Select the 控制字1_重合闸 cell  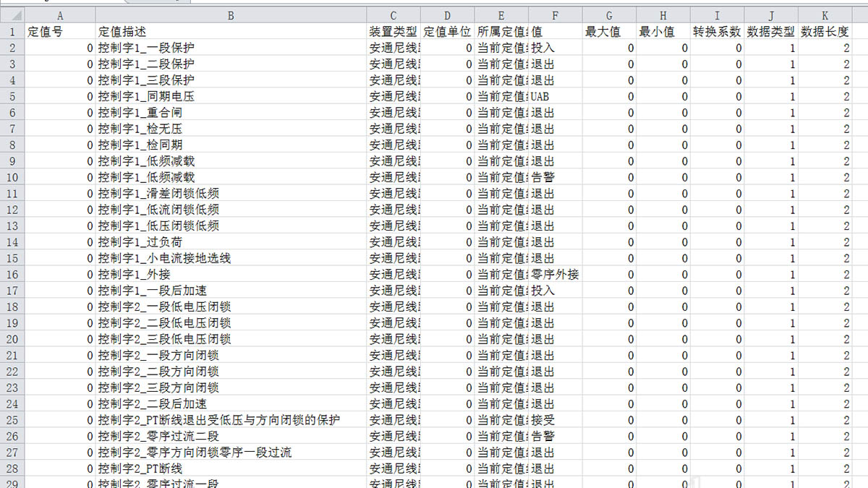[x=230, y=113]
